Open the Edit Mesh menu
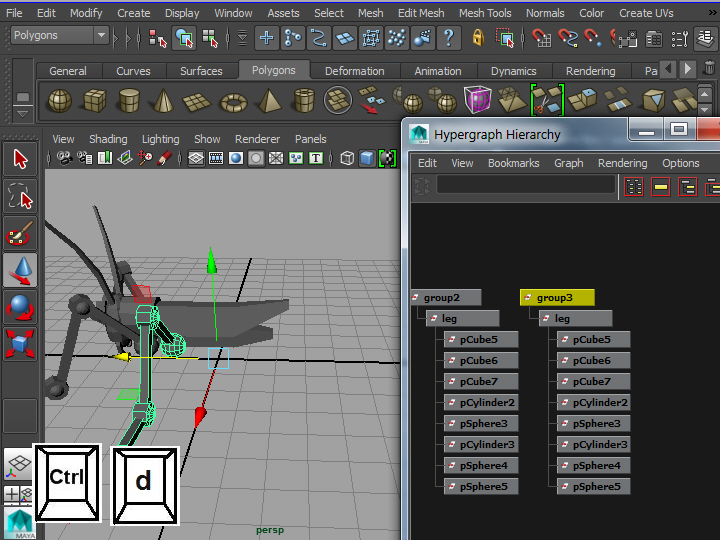720x540 pixels. click(x=421, y=13)
